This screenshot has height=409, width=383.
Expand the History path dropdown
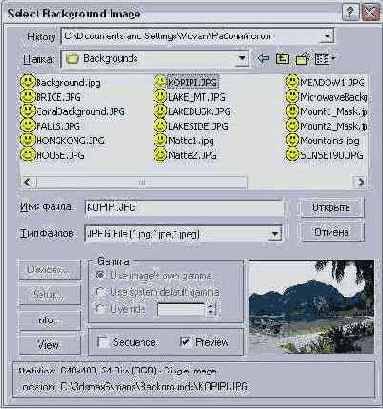tap(327, 36)
